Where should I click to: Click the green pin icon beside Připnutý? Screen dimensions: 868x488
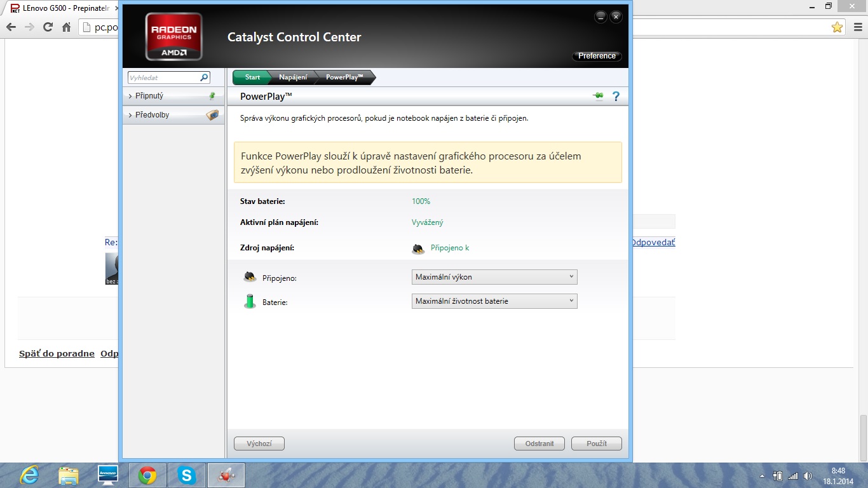pos(212,96)
